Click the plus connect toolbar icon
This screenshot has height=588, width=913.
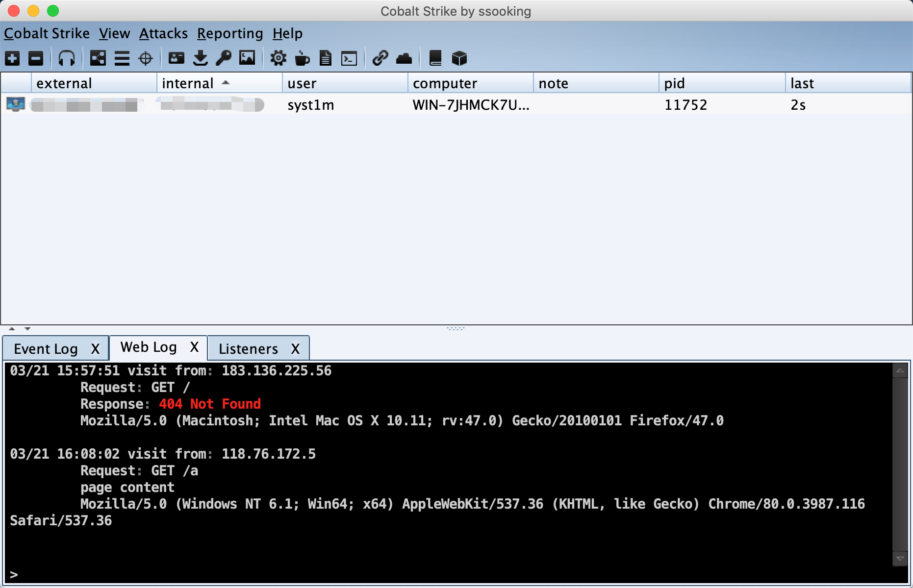[x=12, y=58]
